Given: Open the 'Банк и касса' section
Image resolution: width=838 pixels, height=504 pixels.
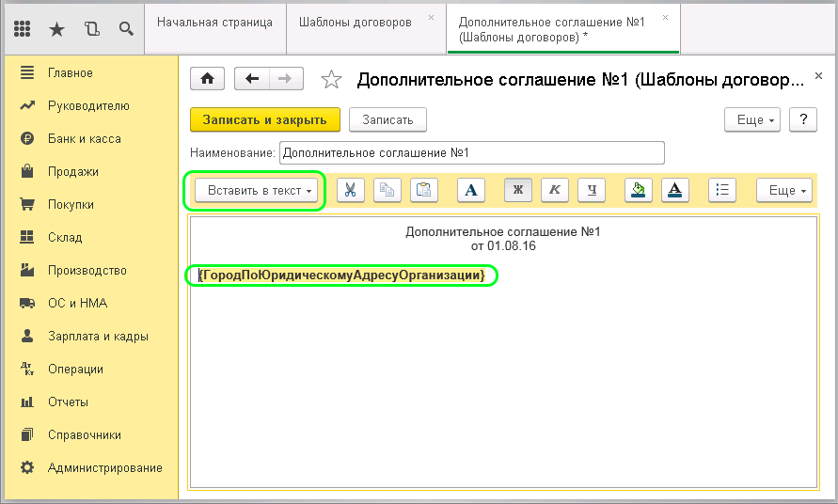Looking at the screenshot, I should [x=91, y=139].
